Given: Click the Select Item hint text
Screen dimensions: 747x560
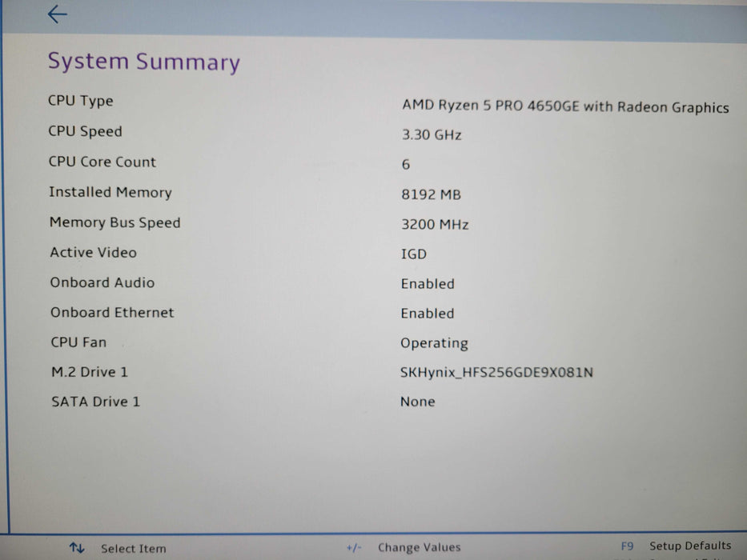Looking at the screenshot, I should (134, 549).
